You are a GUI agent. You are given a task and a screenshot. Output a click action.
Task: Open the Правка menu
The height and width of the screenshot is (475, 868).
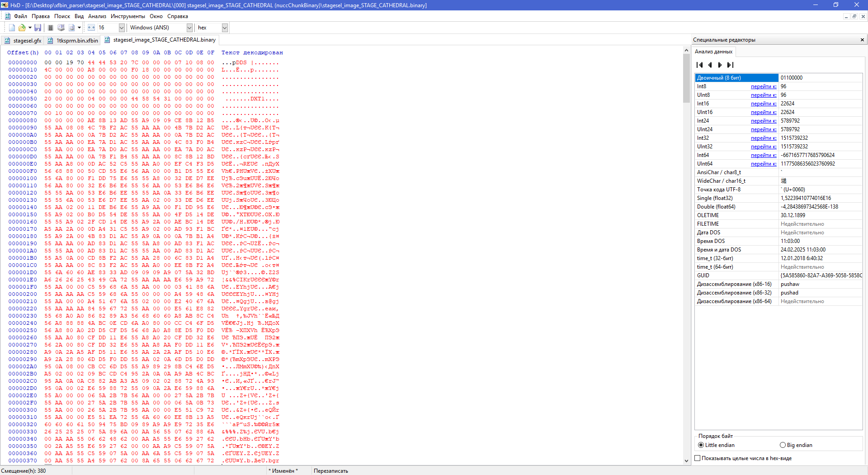coord(41,16)
